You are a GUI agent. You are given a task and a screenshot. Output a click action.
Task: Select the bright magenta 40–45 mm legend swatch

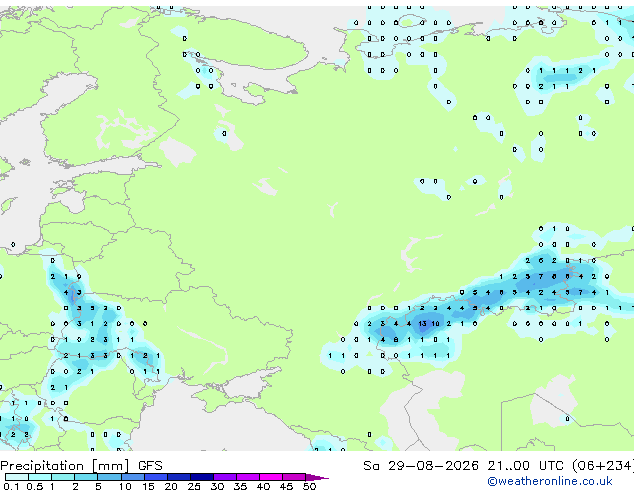pos(271,477)
